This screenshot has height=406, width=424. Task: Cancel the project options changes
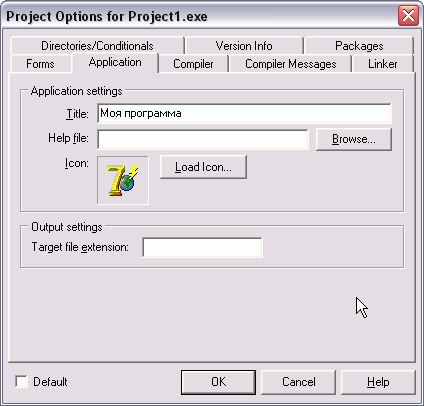click(x=298, y=382)
